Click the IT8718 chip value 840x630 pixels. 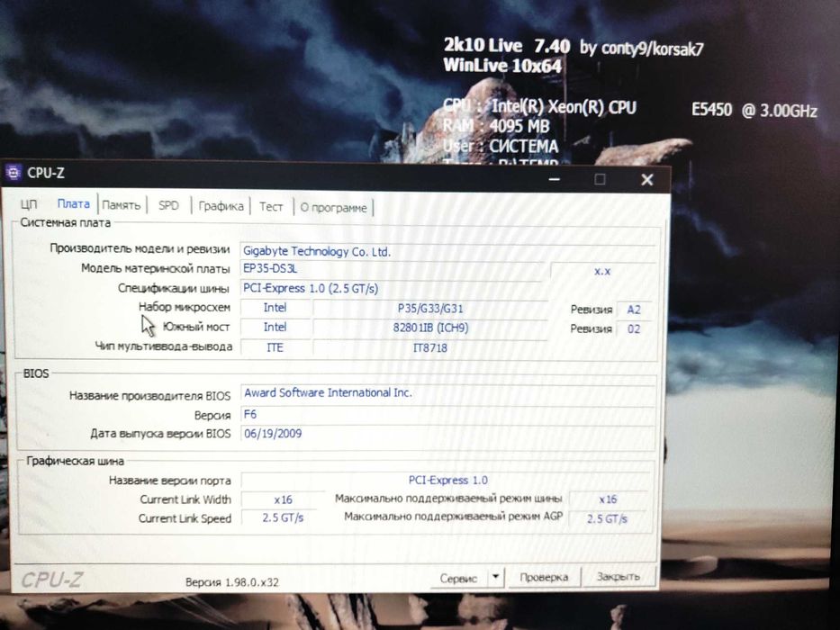tap(430, 348)
